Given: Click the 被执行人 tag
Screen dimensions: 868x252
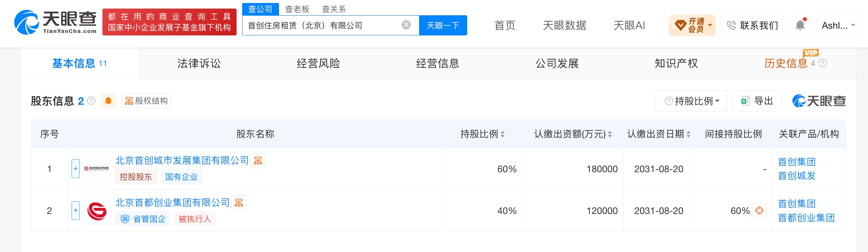Looking at the screenshot, I should [195, 219].
